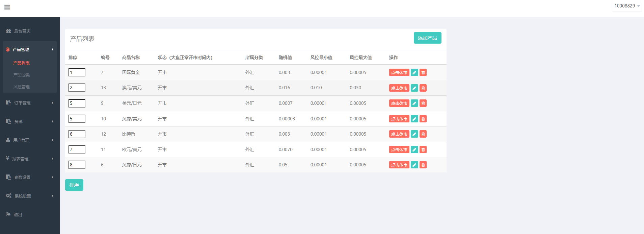Screen dimensions: 644x234
Task: Toggle 点击休市 for 比特币
Action: click(x=399, y=134)
